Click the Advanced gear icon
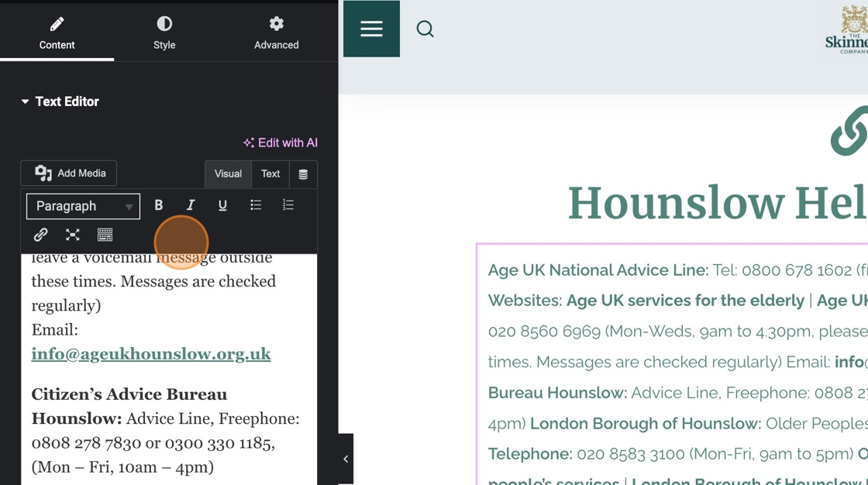 (276, 23)
